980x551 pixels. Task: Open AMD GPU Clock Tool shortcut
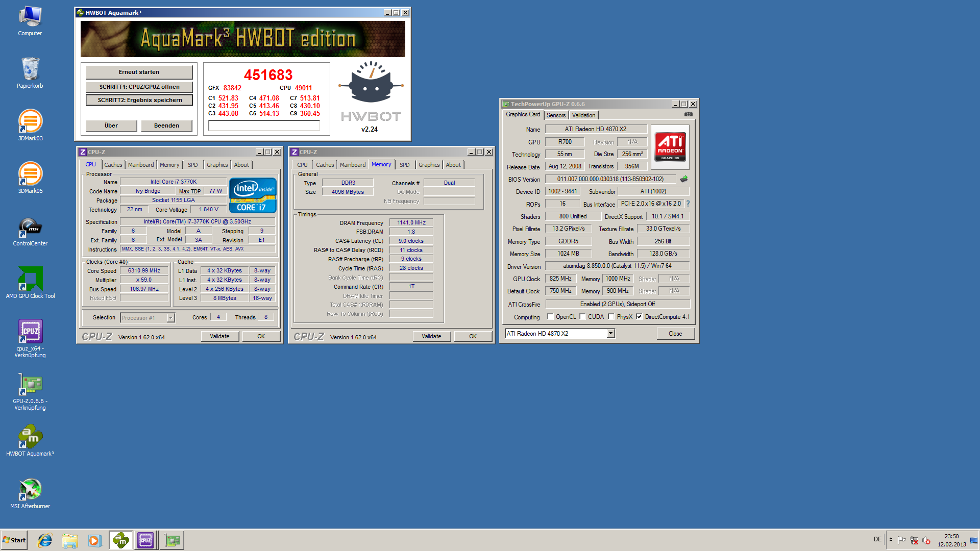click(x=30, y=283)
